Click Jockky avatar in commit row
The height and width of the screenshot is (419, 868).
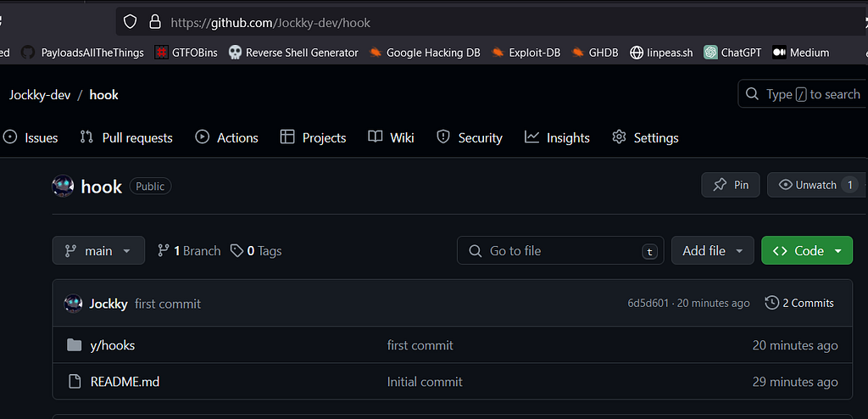pyautogui.click(x=73, y=304)
